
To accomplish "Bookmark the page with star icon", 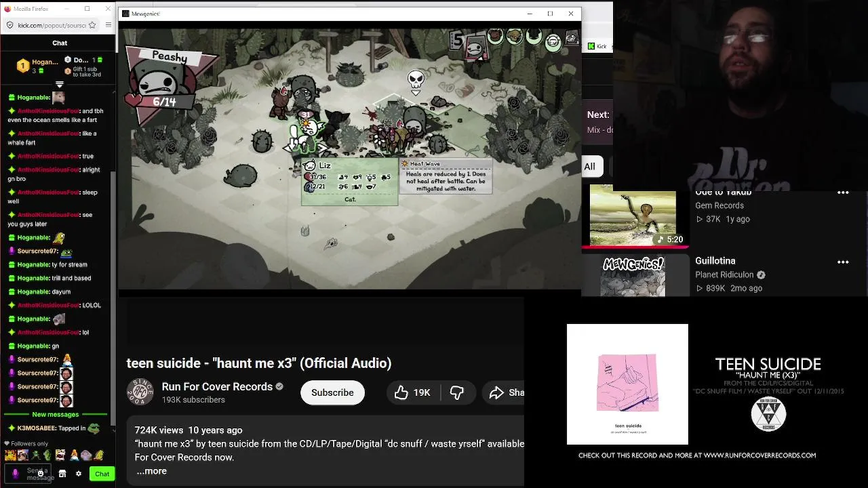I will coord(92,25).
